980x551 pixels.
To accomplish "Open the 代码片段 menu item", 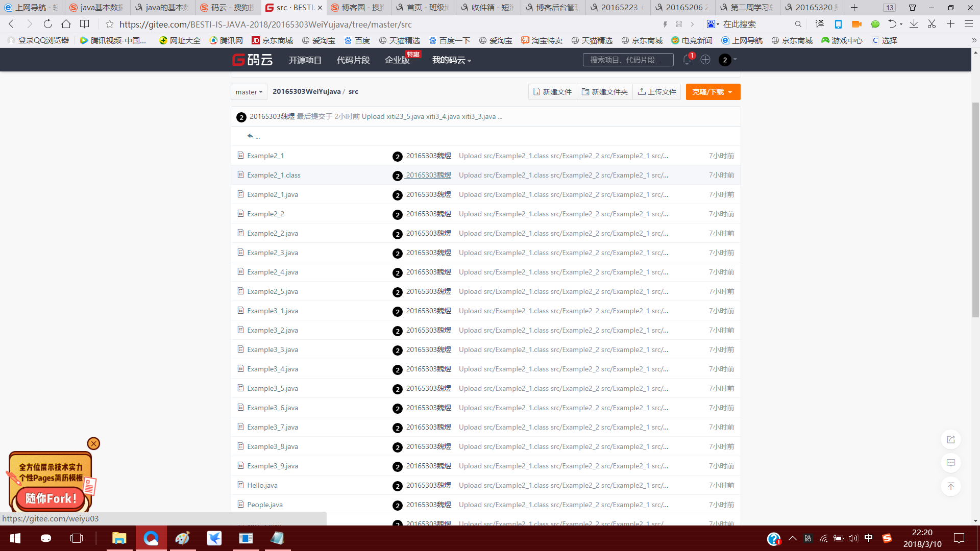I will coord(353,60).
